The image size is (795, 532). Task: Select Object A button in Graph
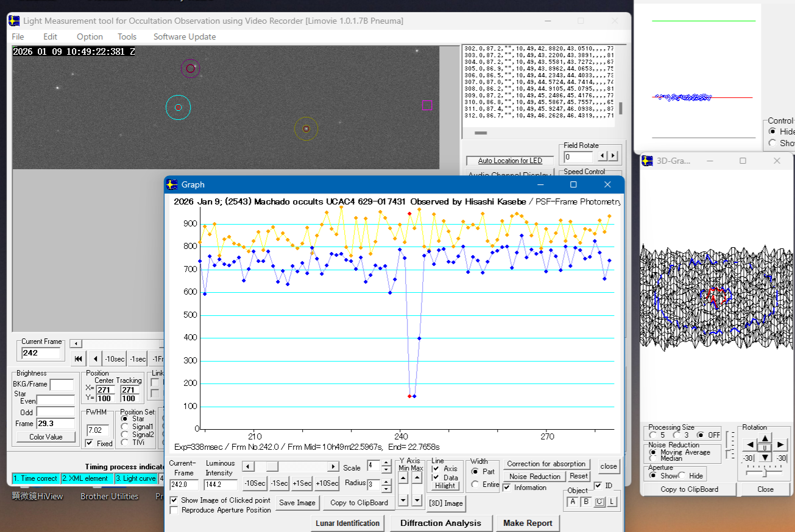(572, 502)
